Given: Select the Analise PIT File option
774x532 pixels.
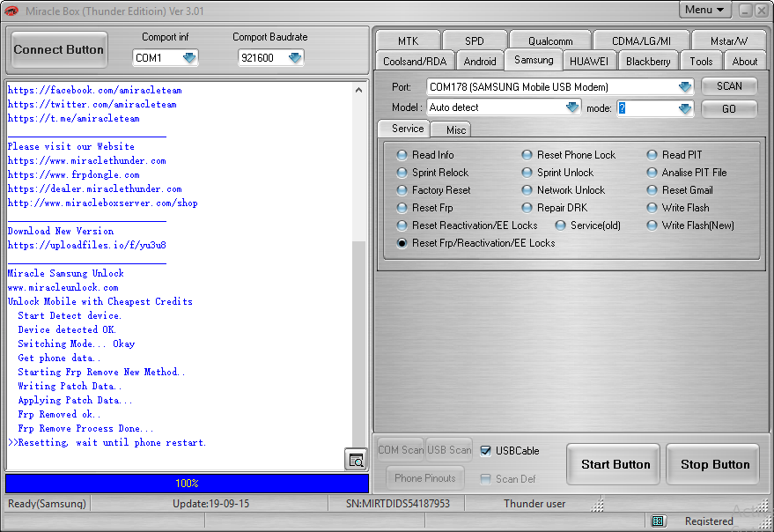Looking at the screenshot, I should pyautogui.click(x=652, y=173).
